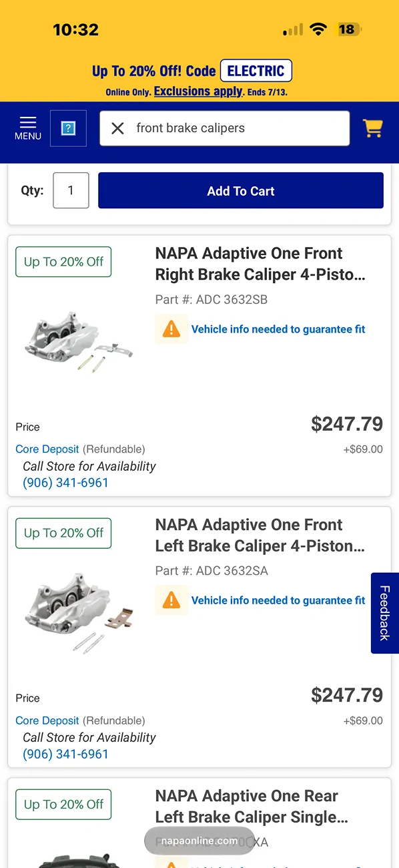Open NAPA Adaptive One Front Right Caliper title
The height and width of the screenshot is (868, 399).
pos(260,264)
